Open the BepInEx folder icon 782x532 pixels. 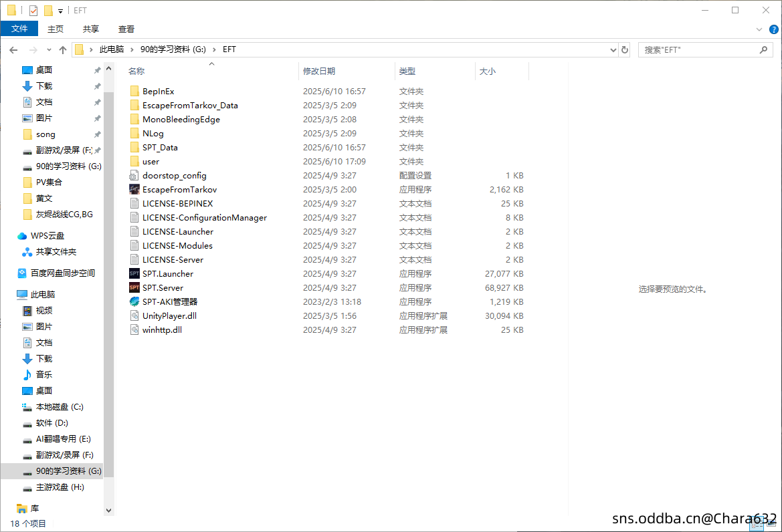(134, 91)
